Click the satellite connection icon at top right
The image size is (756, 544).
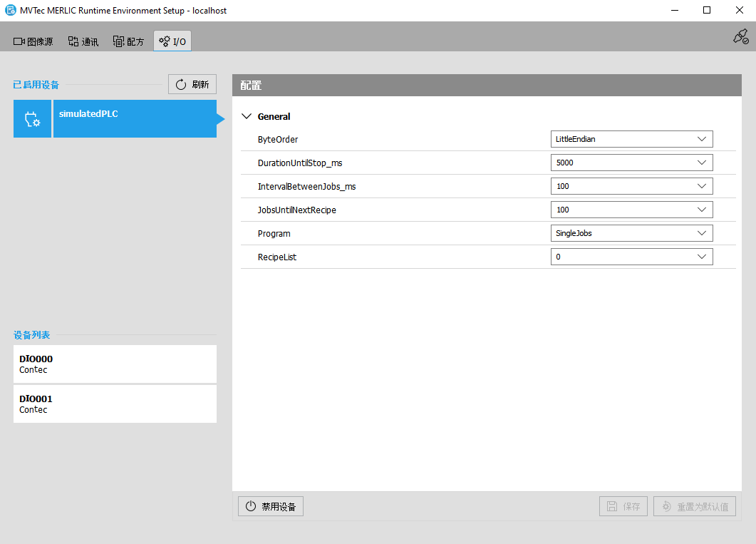point(740,37)
